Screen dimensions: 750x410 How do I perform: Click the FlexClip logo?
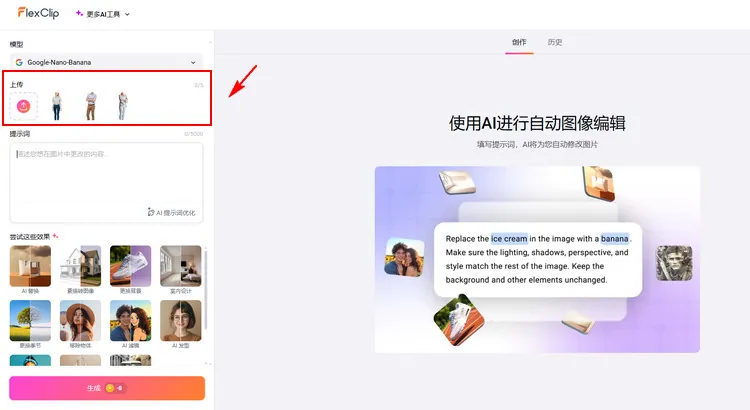tap(38, 13)
